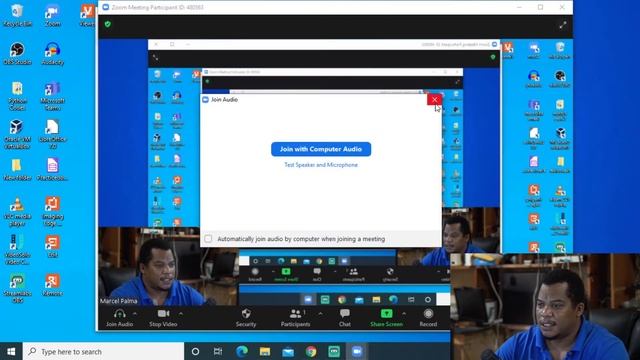640x360 pixels.
Task: Click the Type here to search box
Action: (103, 351)
